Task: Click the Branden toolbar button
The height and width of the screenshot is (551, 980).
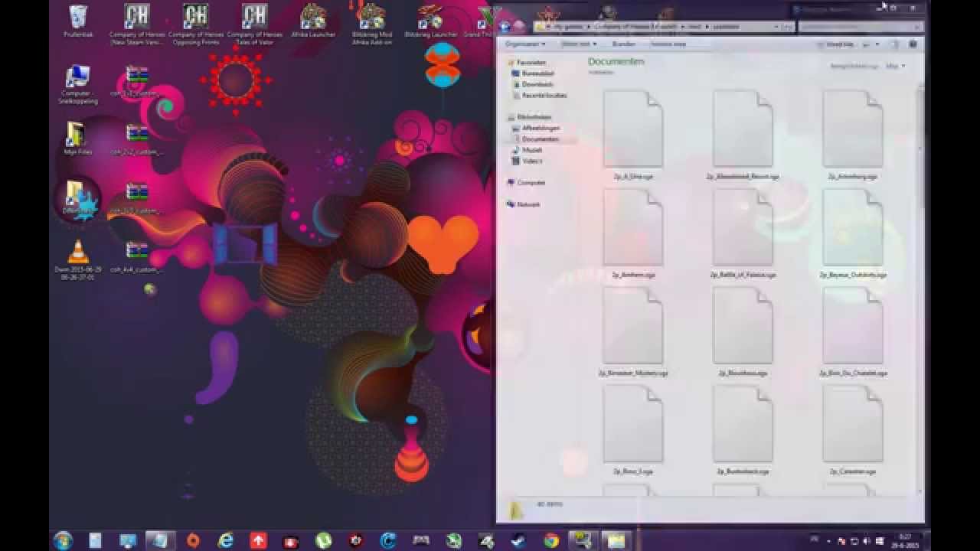Action: (623, 44)
